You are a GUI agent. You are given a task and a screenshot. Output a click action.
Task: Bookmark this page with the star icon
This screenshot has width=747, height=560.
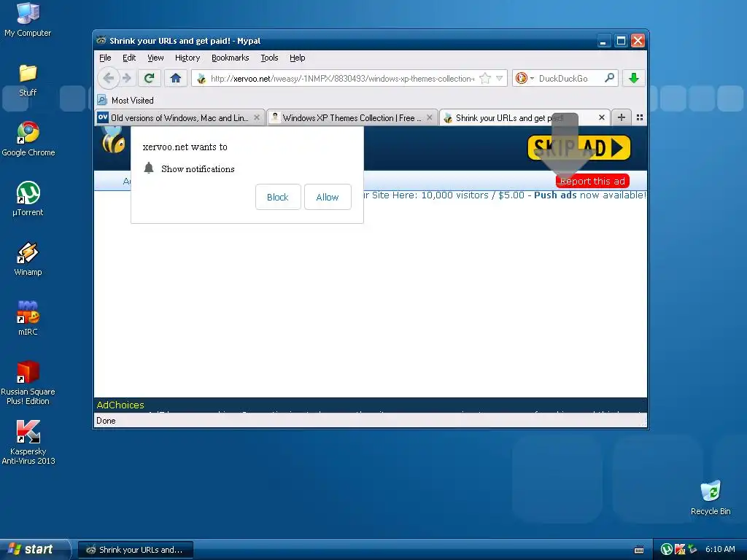485,78
